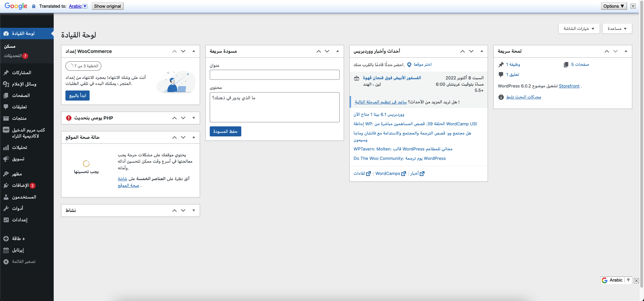Expand the Activity (نشاط) panel triangle
The width and height of the screenshot is (644, 301).
tap(194, 210)
